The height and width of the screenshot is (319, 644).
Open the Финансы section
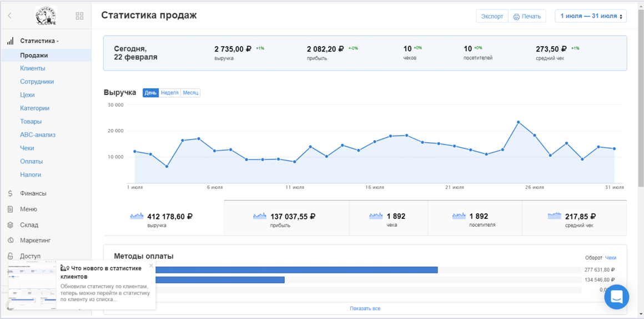(x=33, y=193)
